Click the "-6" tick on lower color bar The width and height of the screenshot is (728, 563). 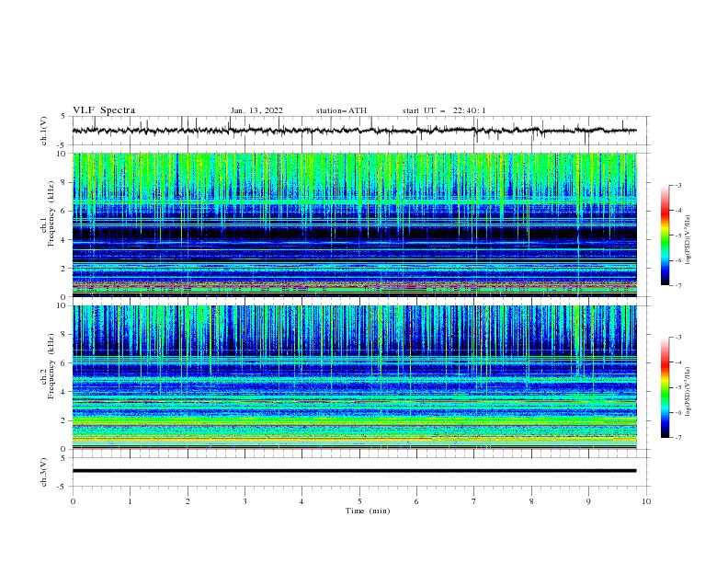pos(677,412)
